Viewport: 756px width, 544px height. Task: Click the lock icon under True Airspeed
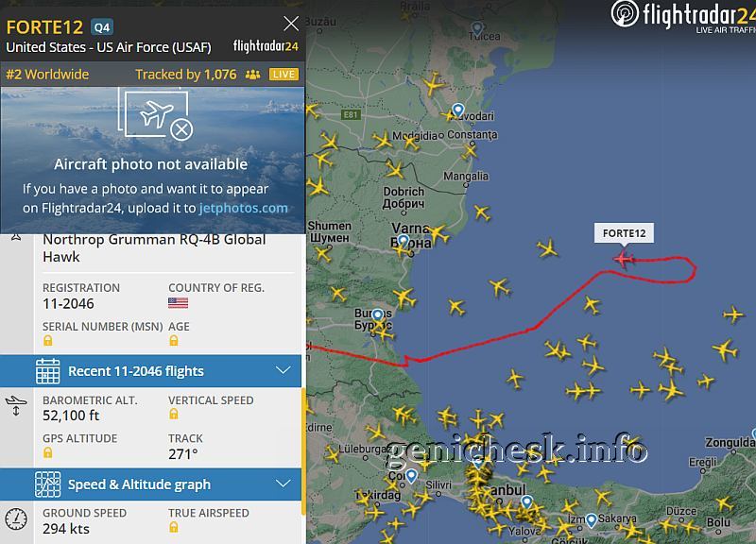[174, 527]
